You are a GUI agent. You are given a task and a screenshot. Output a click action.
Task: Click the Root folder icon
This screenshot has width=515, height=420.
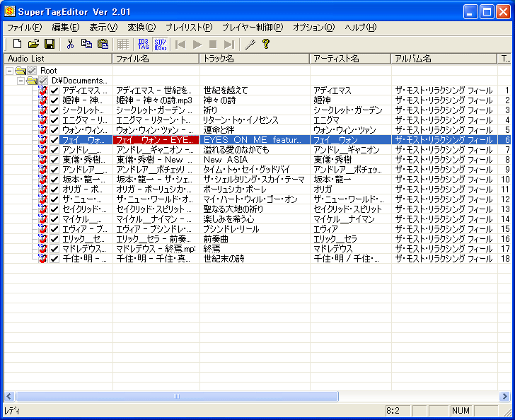point(21,71)
